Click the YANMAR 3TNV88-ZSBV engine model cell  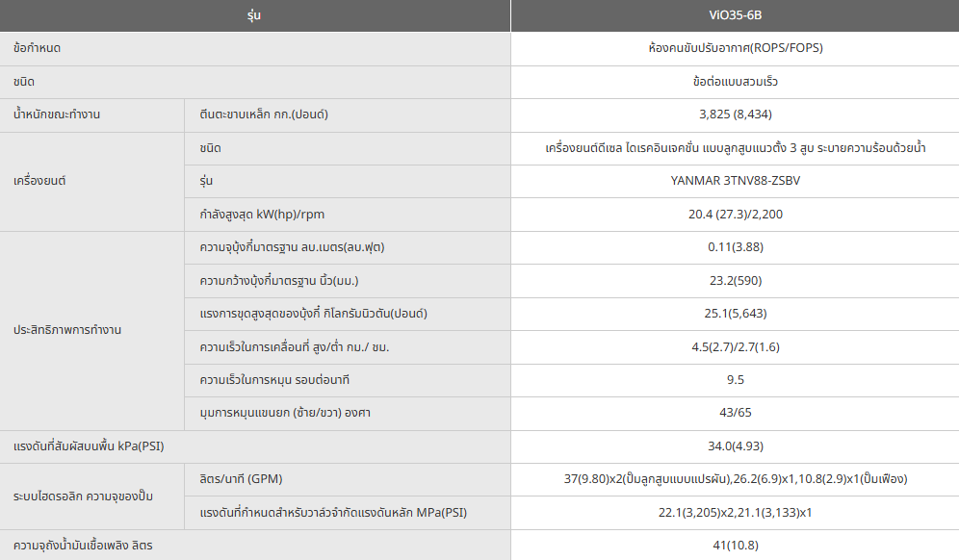(x=735, y=180)
